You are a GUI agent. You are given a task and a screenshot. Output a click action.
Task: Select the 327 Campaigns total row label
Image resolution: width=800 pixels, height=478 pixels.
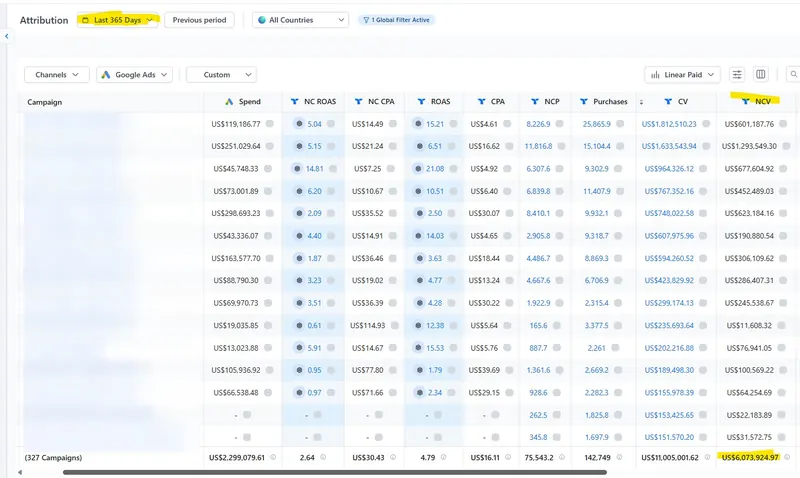tap(54, 458)
